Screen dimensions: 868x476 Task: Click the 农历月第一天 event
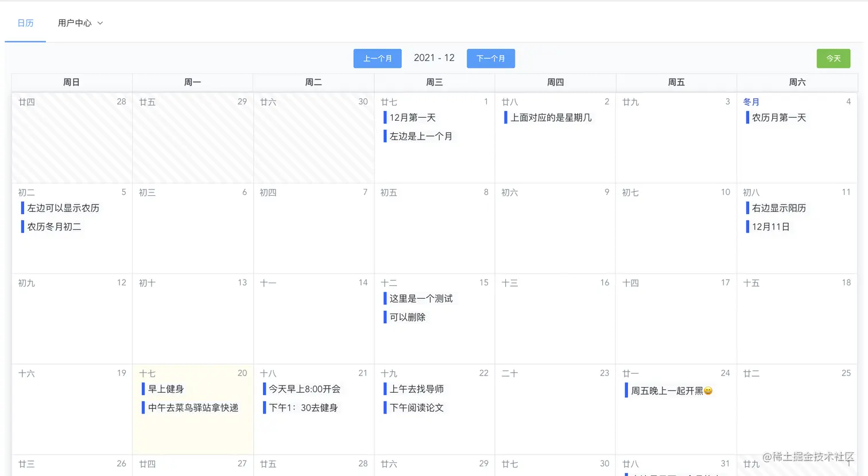pyautogui.click(x=777, y=117)
